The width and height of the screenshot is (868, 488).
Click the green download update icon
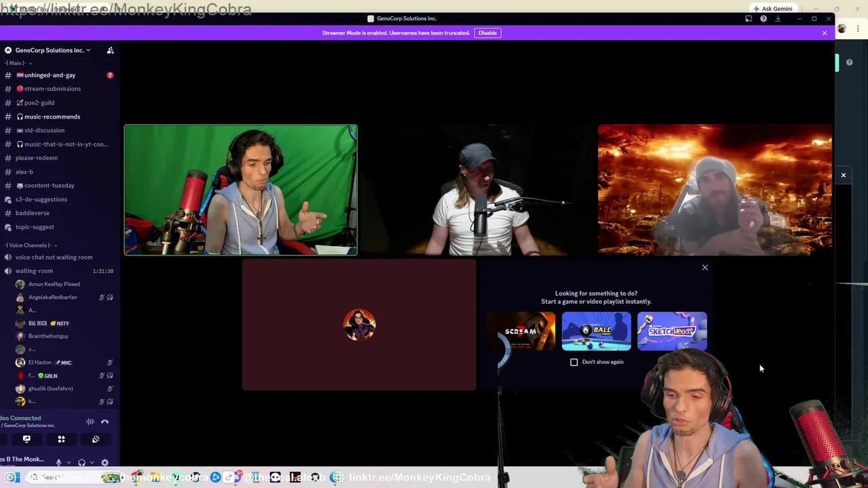click(778, 18)
